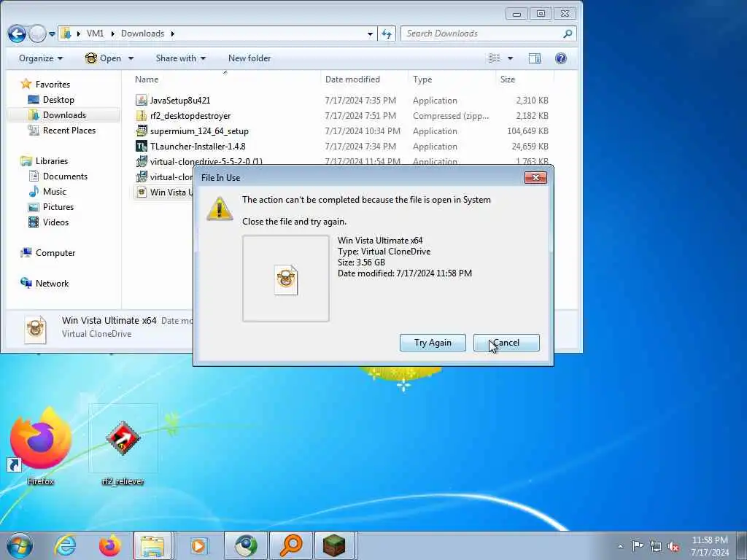Sort files by Date modified column
The image size is (747, 560).
(x=352, y=79)
